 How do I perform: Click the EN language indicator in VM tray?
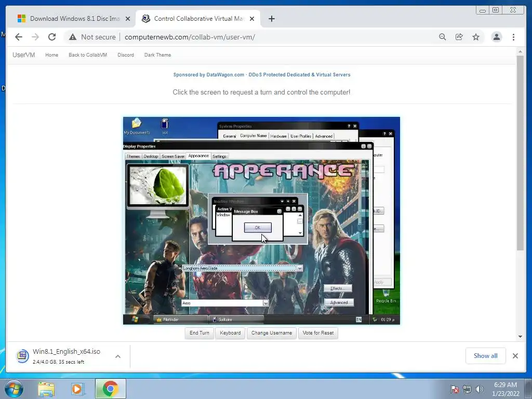pos(358,320)
